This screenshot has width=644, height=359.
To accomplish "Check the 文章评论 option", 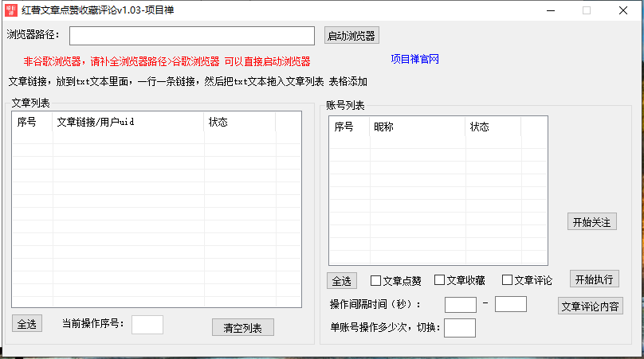I will tap(507, 280).
